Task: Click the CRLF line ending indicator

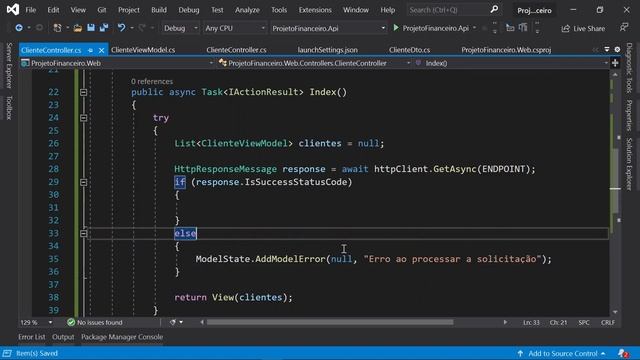Action: pos(607,322)
